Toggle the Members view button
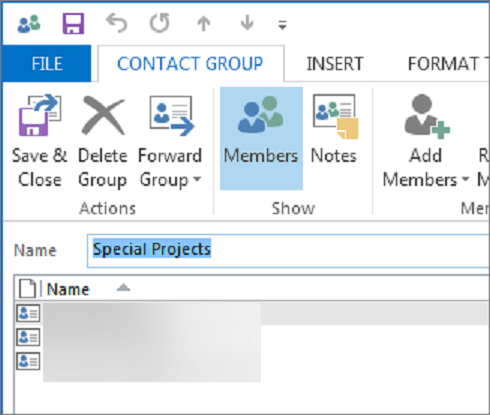 pyautogui.click(x=261, y=138)
